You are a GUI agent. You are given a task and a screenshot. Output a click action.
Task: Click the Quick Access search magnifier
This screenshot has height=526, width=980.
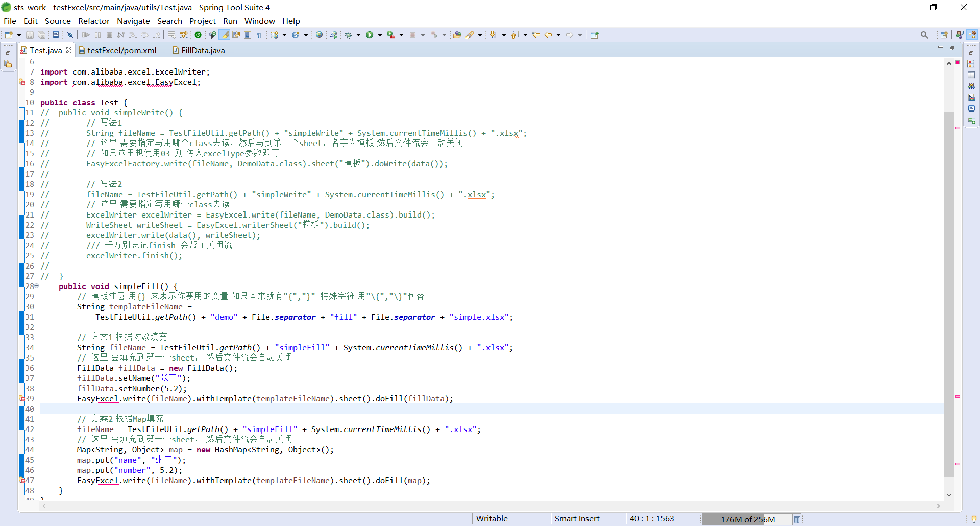click(924, 35)
